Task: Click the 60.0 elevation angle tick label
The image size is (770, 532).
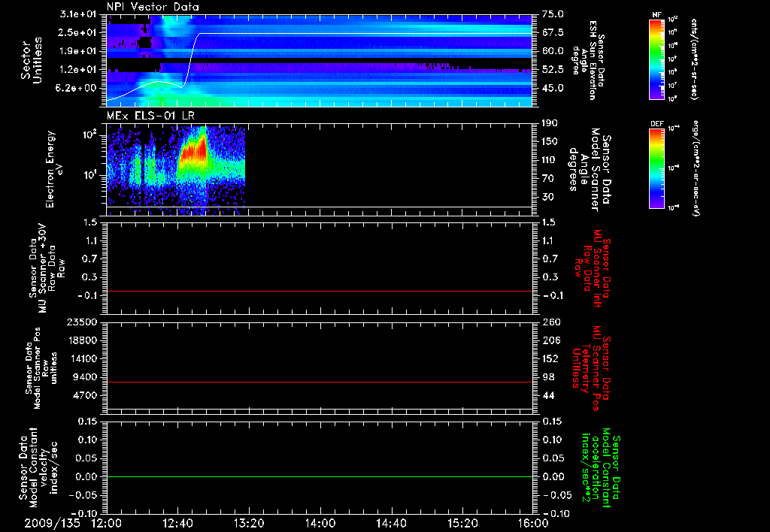Action: [553, 51]
